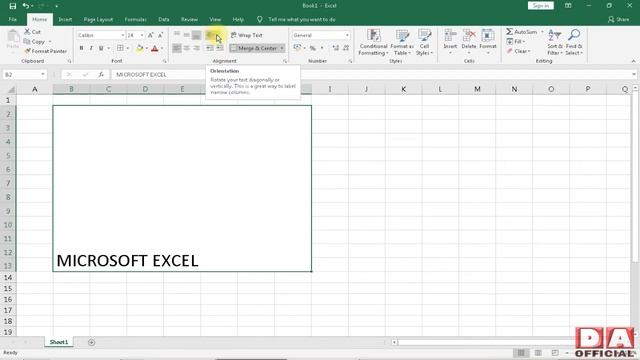640x360 pixels.
Task: Click the Tell me what you want to do box
Action: click(x=302, y=20)
